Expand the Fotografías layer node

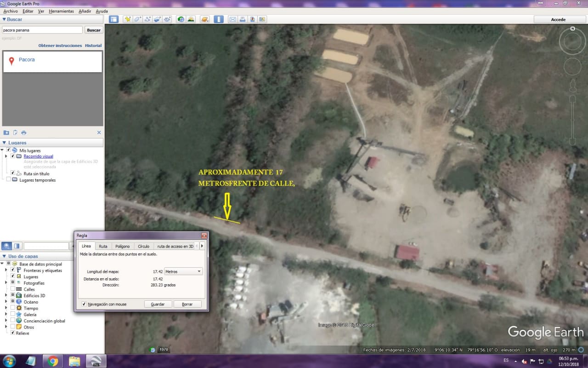(6, 282)
